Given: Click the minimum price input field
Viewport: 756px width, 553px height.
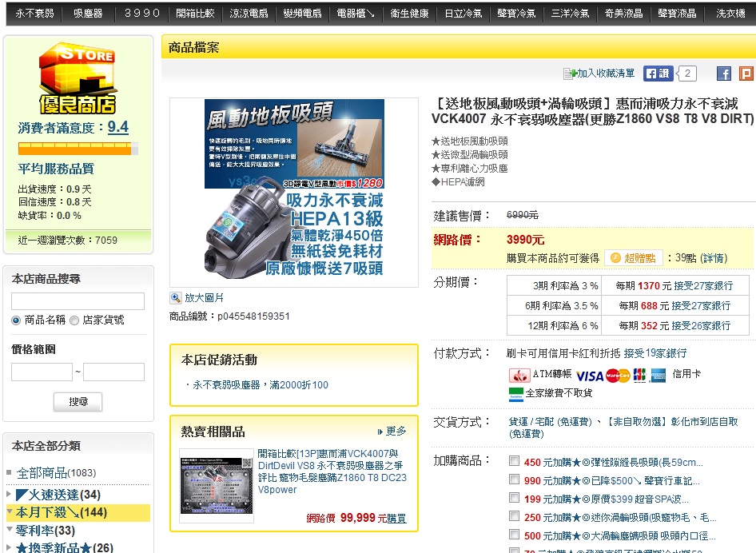Looking at the screenshot, I should point(42,372).
